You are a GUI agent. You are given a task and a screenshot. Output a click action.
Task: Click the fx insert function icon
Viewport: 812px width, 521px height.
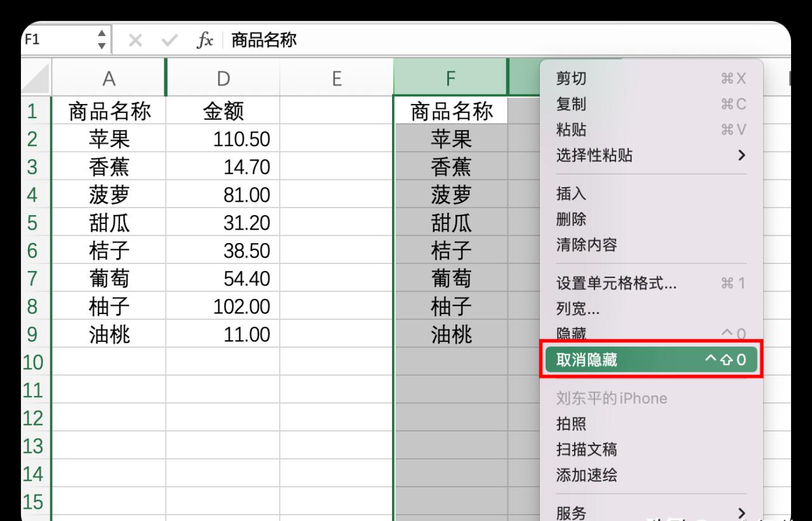pyautogui.click(x=204, y=41)
